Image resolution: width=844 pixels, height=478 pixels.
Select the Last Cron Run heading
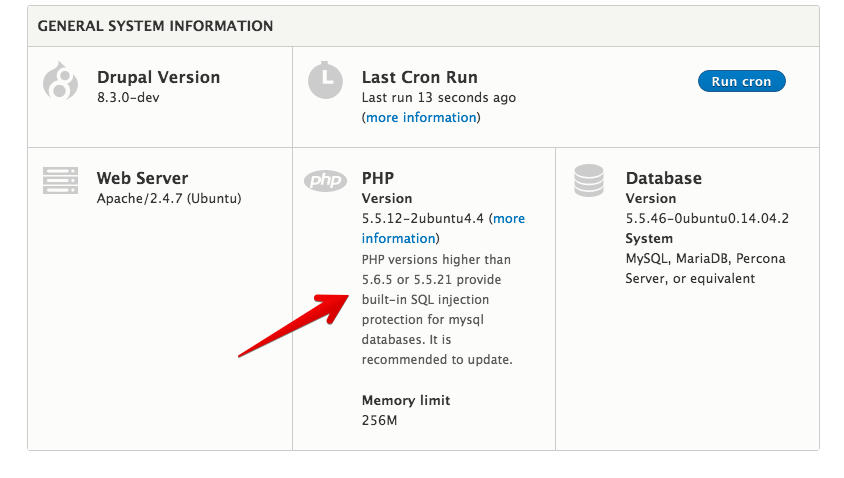[x=420, y=77]
